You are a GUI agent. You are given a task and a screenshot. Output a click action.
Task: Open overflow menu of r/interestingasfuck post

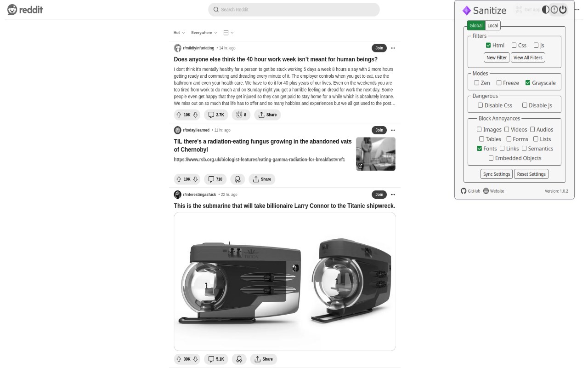(393, 195)
